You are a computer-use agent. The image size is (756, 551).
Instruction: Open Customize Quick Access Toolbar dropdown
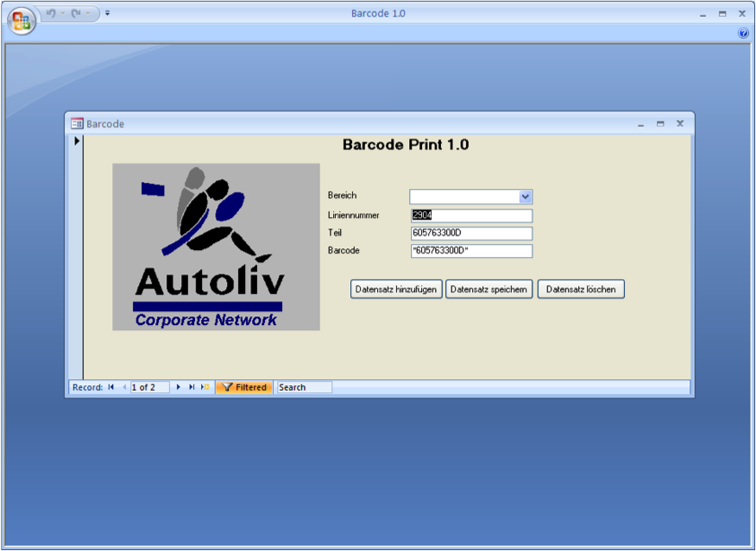(x=108, y=14)
